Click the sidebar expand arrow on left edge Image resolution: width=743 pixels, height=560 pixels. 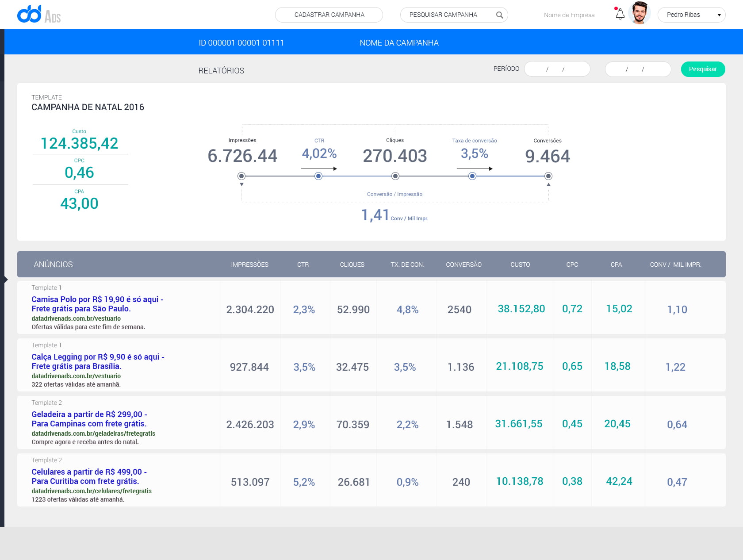pyautogui.click(x=5, y=280)
